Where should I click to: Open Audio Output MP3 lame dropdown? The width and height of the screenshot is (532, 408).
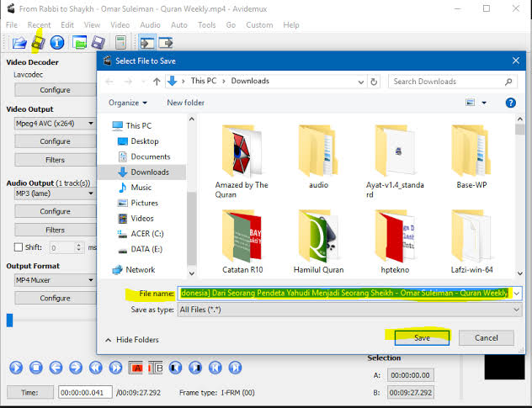[x=91, y=193]
